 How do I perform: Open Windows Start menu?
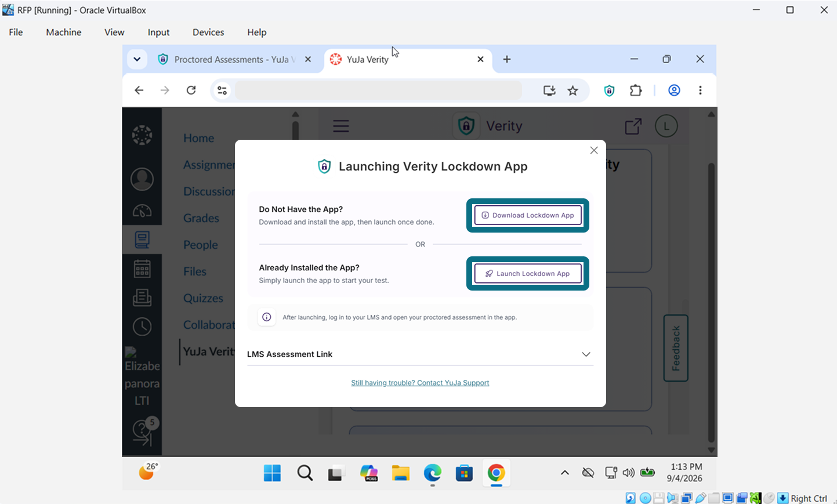pos(272,473)
